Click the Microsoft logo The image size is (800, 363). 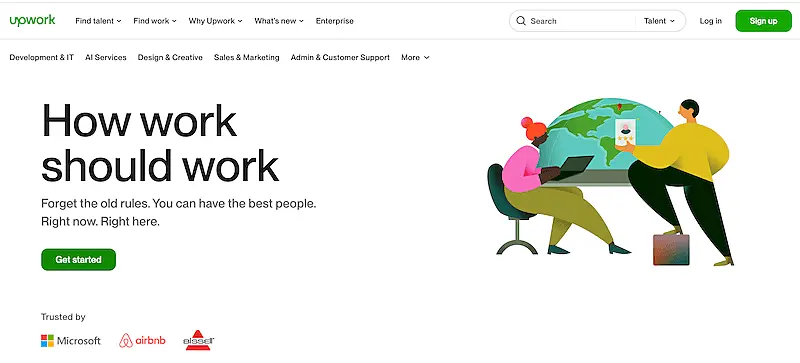click(71, 341)
